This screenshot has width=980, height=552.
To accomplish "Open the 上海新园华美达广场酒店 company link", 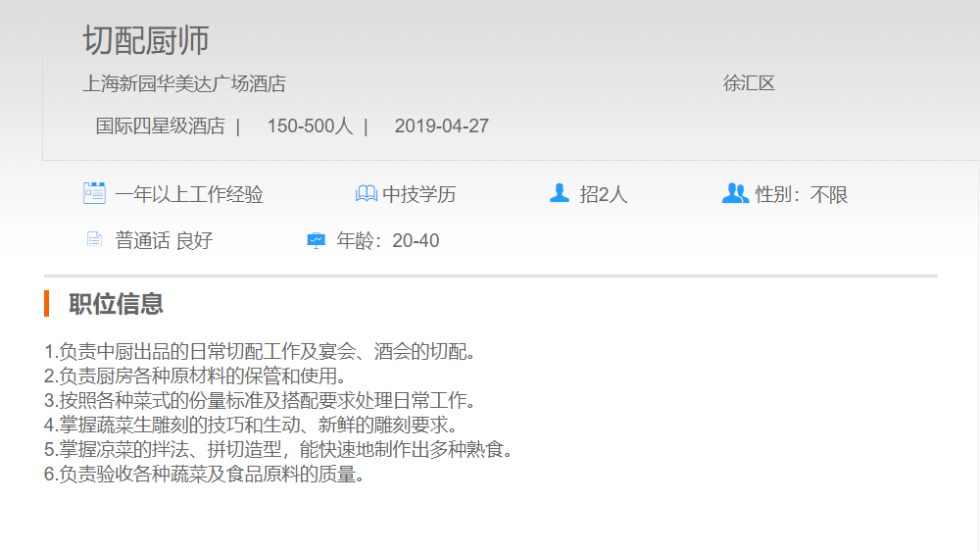I will pos(184,84).
